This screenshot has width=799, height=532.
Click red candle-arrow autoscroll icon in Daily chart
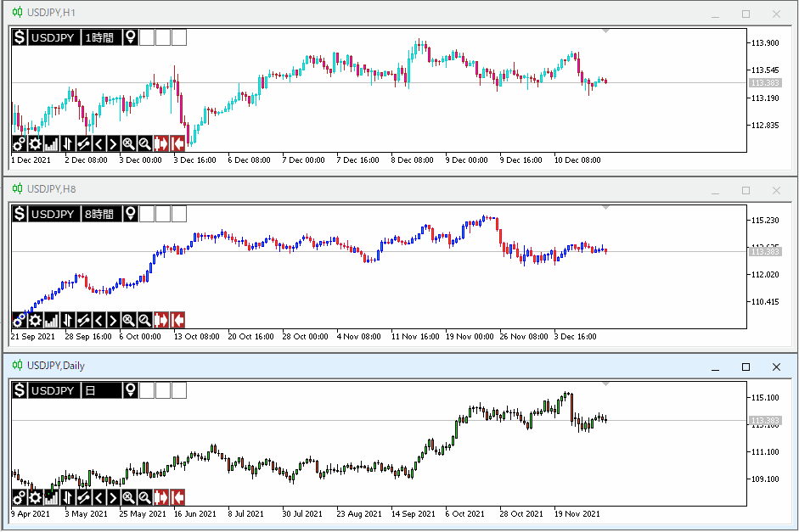pyautogui.click(x=161, y=497)
